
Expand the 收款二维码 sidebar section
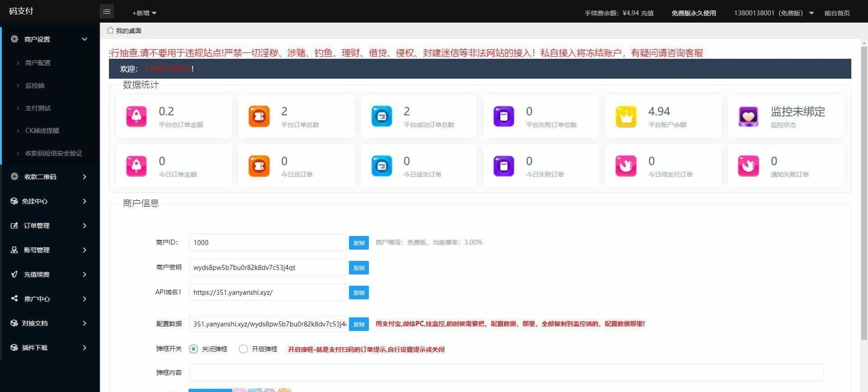click(x=85, y=176)
